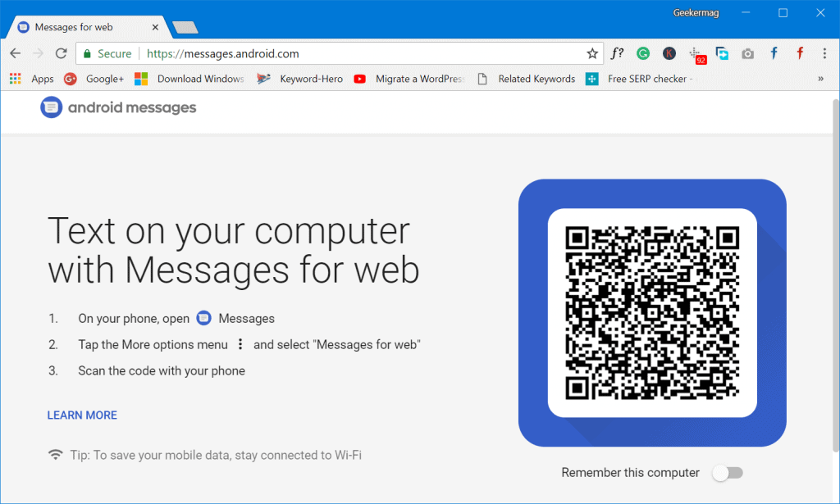
Task: Click the browser forward arrow
Action: pyautogui.click(x=38, y=53)
